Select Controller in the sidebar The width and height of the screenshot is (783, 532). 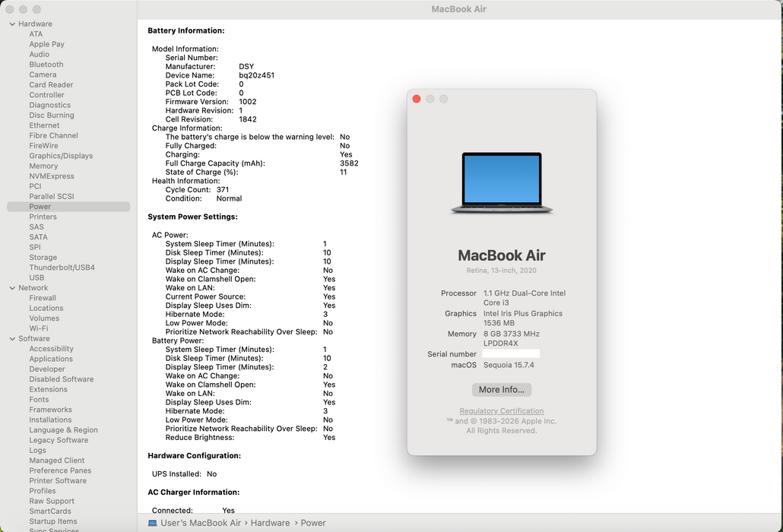(x=46, y=95)
